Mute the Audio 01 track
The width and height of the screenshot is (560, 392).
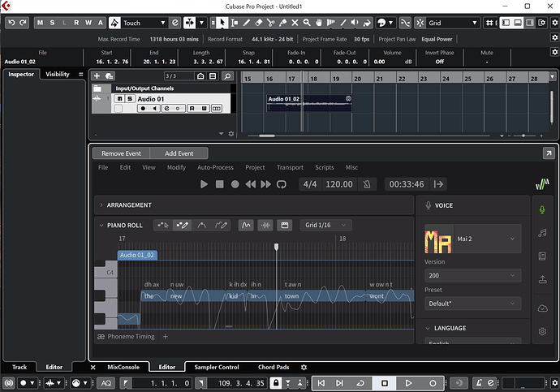pyautogui.click(x=119, y=98)
